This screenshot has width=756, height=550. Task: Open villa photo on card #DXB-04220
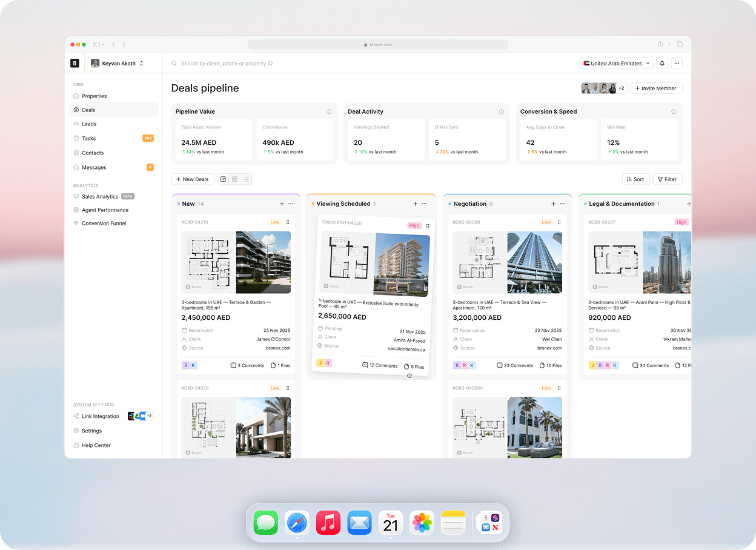point(264,427)
